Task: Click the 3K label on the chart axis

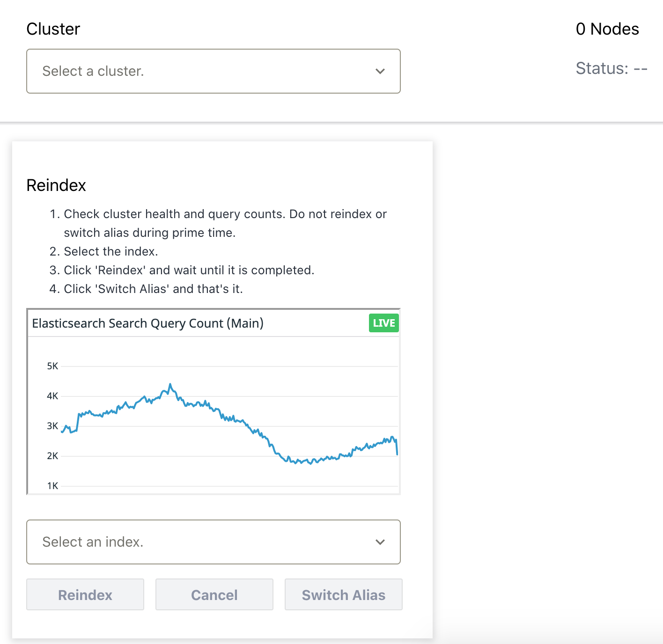Action: 52,426
